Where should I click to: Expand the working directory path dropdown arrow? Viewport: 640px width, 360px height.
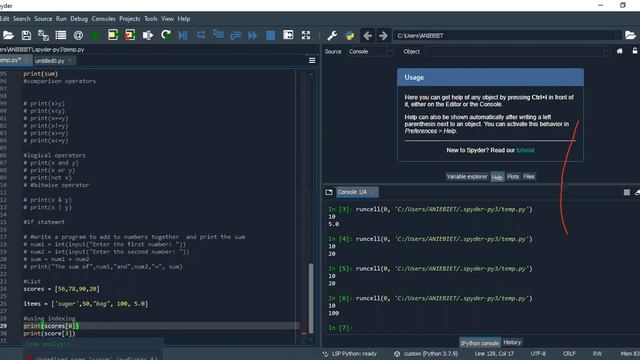(618, 36)
